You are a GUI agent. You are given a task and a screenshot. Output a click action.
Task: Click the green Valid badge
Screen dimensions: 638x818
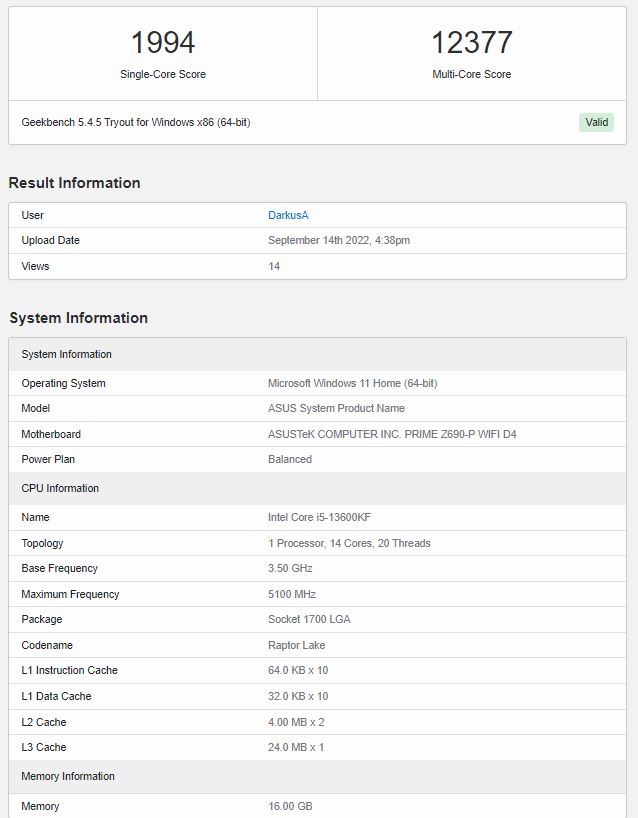click(x=596, y=122)
